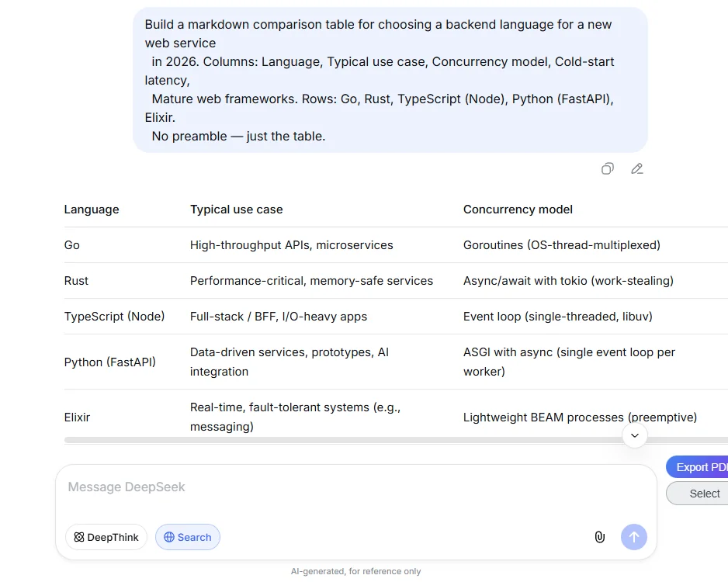Click the user prompt message bubble

click(390, 80)
